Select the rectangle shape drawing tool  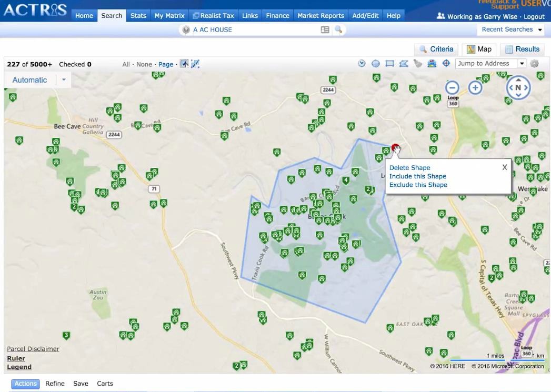coord(389,63)
